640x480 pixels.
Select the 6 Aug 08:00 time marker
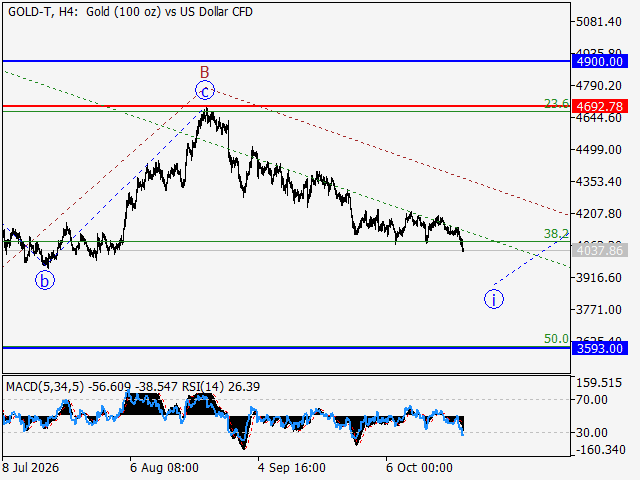coord(164,467)
